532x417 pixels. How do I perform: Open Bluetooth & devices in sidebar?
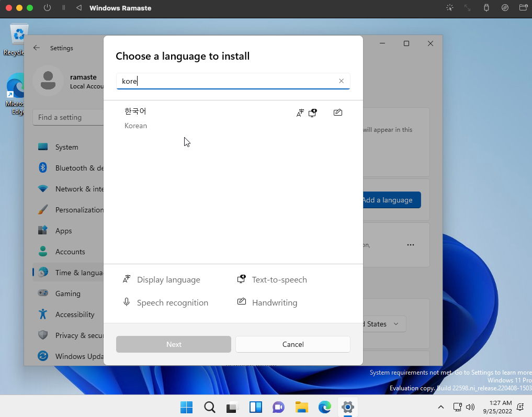click(68, 168)
